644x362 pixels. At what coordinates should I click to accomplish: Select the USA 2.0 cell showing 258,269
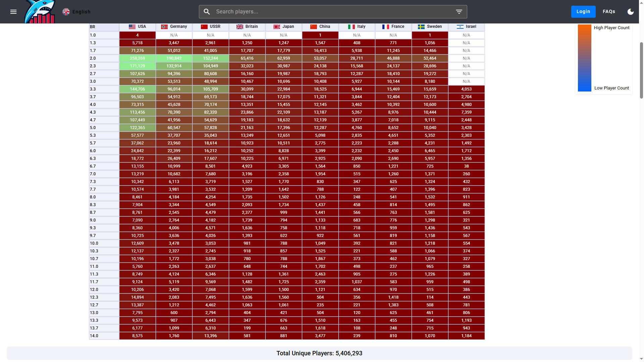tap(138, 58)
